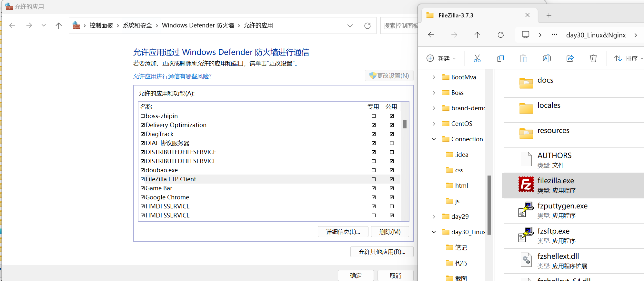The image size is (644, 281).
Task: Click the share icon in Explorer toolbar
Action: (570, 58)
